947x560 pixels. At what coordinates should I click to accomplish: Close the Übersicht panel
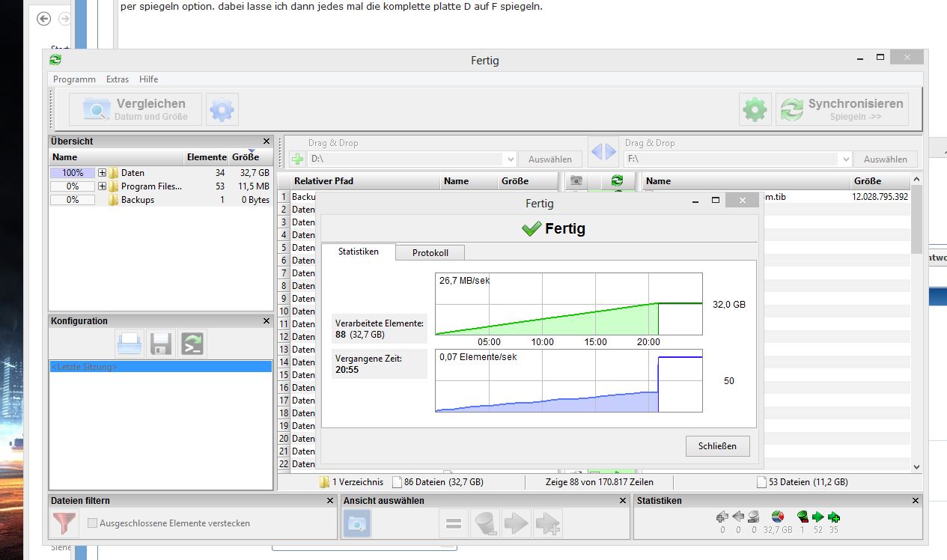pyautogui.click(x=267, y=141)
